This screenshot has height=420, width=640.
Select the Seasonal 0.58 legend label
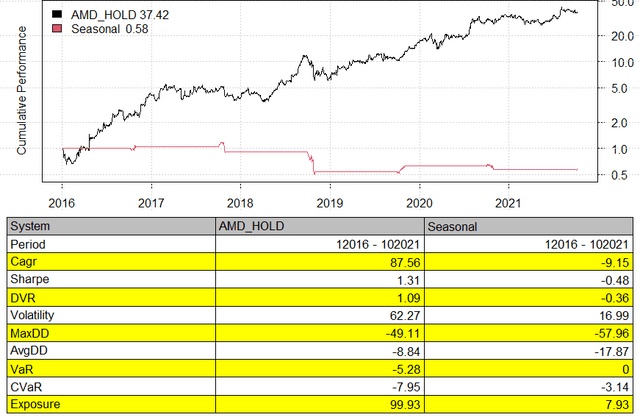109,29
